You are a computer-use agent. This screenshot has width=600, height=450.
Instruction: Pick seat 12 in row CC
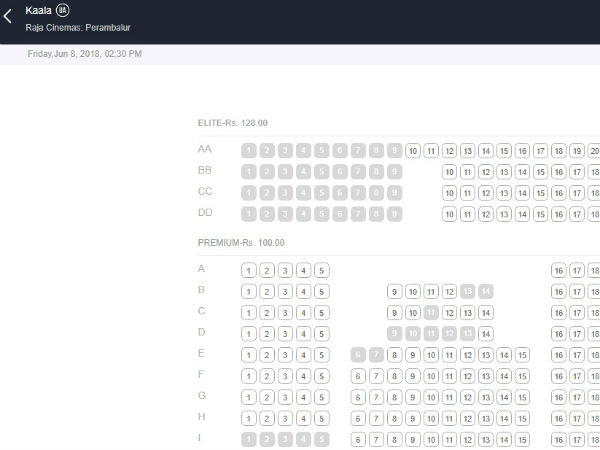click(467, 193)
